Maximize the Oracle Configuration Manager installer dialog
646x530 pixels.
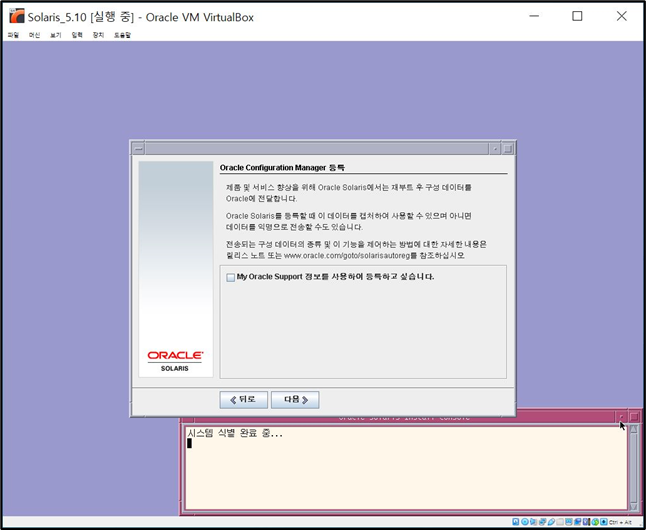(x=508, y=149)
